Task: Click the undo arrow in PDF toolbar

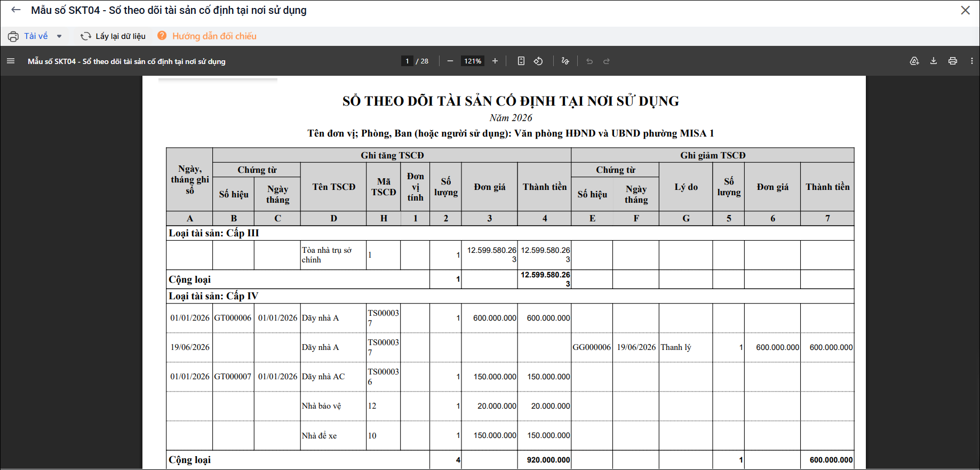Action: [589, 61]
